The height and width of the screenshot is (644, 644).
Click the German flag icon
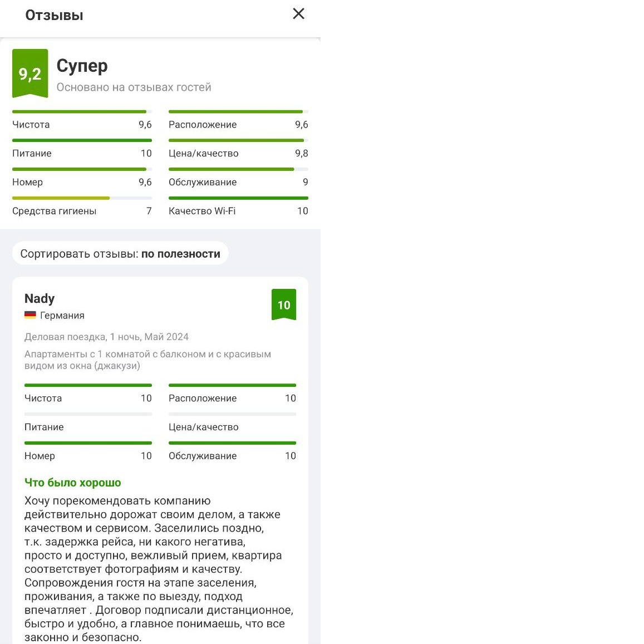pyautogui.click(x=30, y=315)
